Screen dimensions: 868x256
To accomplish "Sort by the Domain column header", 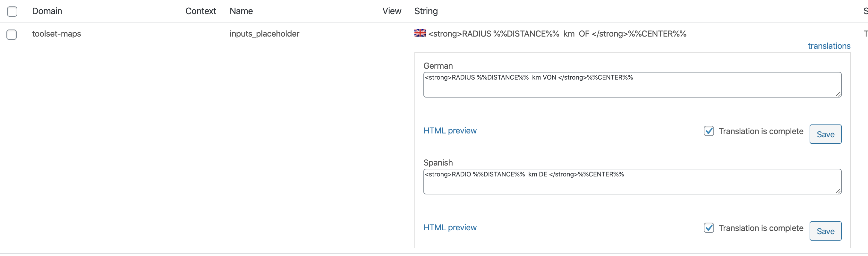I will pyautogui.click(x=47, y=11).
